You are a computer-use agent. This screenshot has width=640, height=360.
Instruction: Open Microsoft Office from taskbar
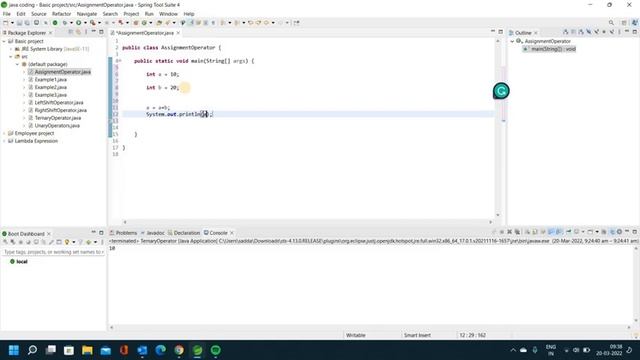pyautogui.click(x=124, y=350)
